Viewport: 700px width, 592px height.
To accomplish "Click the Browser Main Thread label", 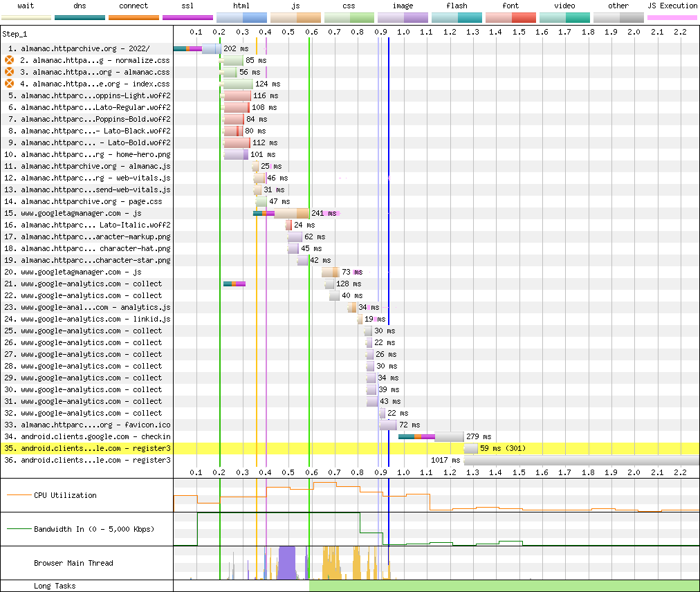I will (73, 563).
